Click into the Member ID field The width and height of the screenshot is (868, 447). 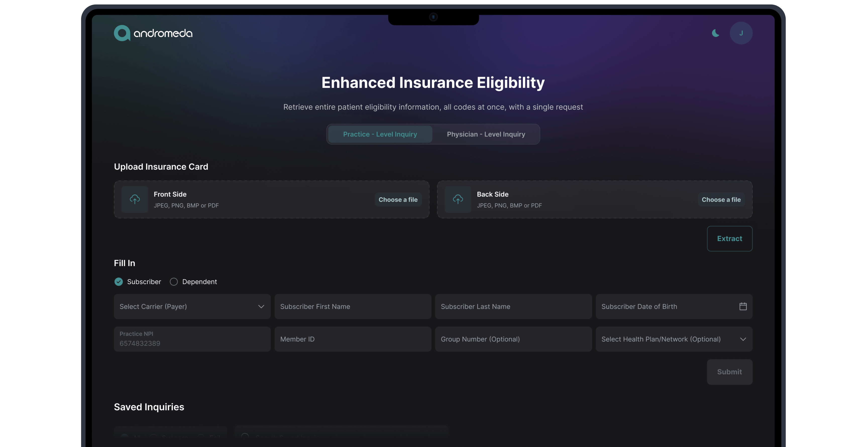point(352,339)
